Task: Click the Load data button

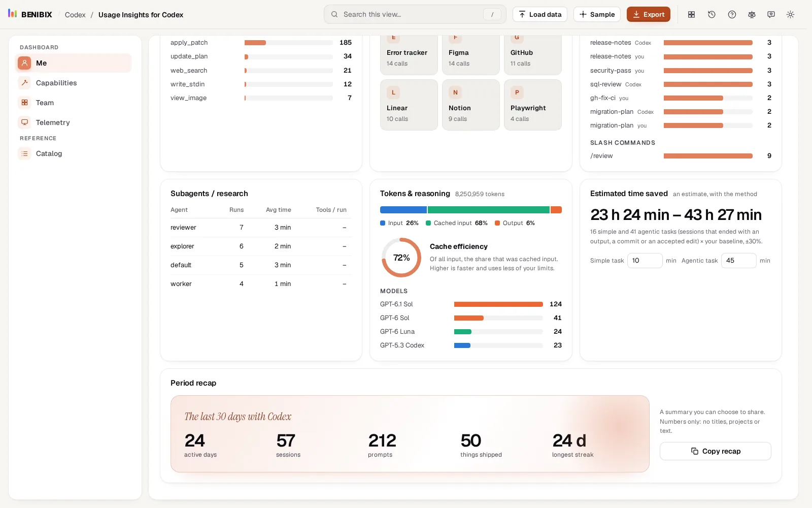Action: point(539,14)
